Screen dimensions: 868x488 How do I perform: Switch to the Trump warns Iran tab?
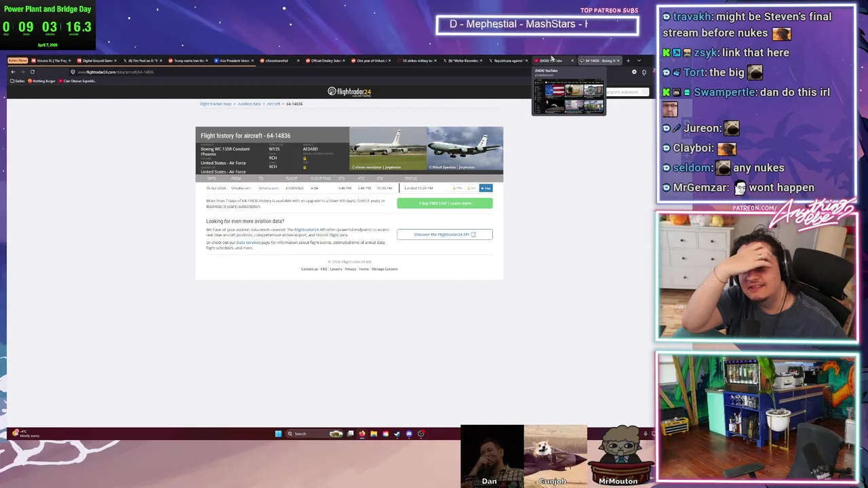point(188,60)
